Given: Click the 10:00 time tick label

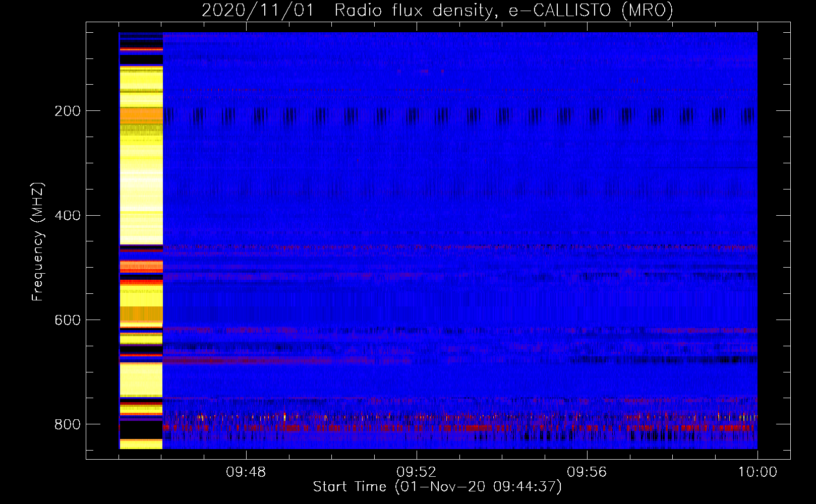Looking at the screenshot, I should tap(757, 472).
